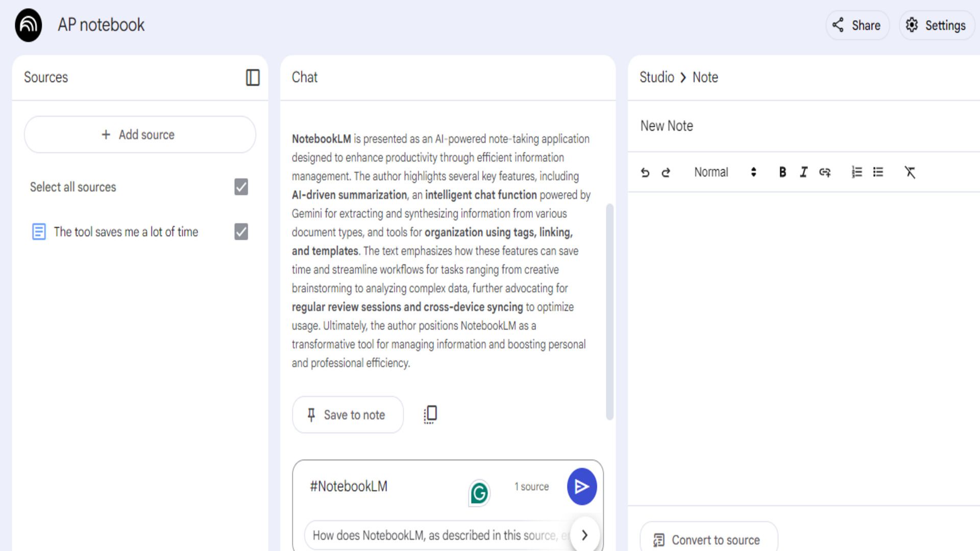980x551 pixels.
Task: Apply bulleted list formatting
Action: [x=878, y=172]
